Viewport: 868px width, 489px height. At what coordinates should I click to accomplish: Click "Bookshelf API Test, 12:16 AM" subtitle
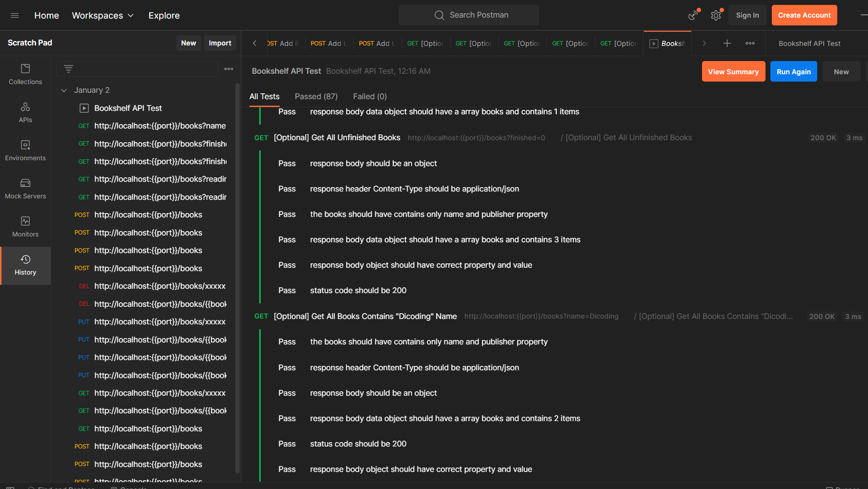click(378, 71)
